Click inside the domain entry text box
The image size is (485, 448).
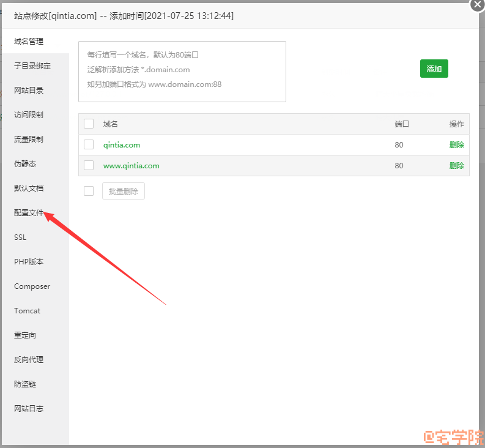(x=182, y=72)
